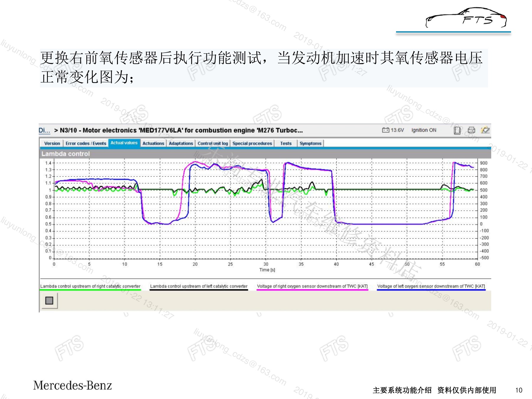Click the blue left oxygen sensor legend line
The width and height of the screenshot is (532, 399).
pyautogui.click(x=431, y=290)
